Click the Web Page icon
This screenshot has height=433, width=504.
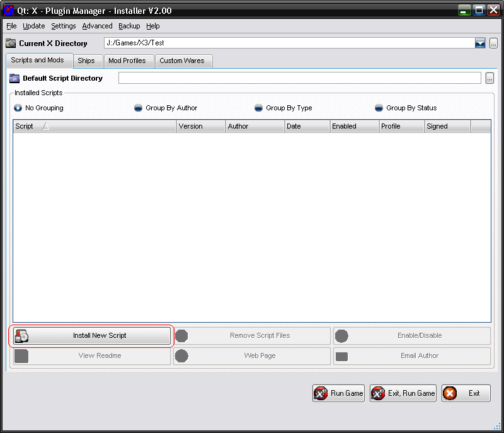tap(181, 356)
